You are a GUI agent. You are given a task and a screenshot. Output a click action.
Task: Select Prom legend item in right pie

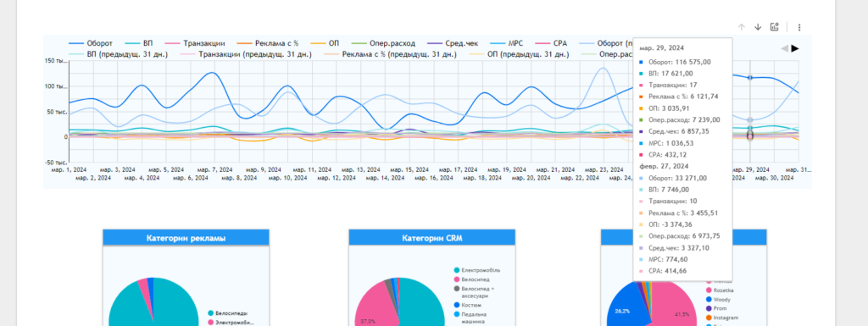[x=717, y=309]
